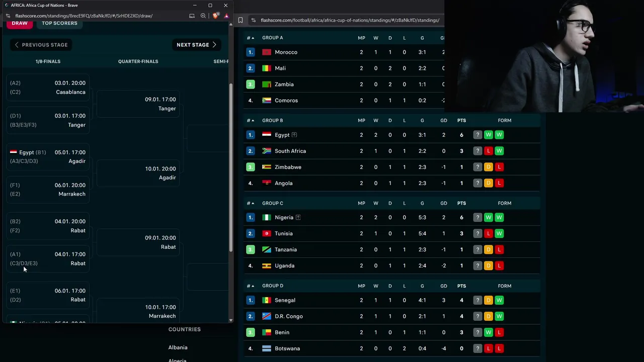This screenshot has width=644, height=362.
Task: Click the Tanzania flag icon
Action: coord(267,249)
